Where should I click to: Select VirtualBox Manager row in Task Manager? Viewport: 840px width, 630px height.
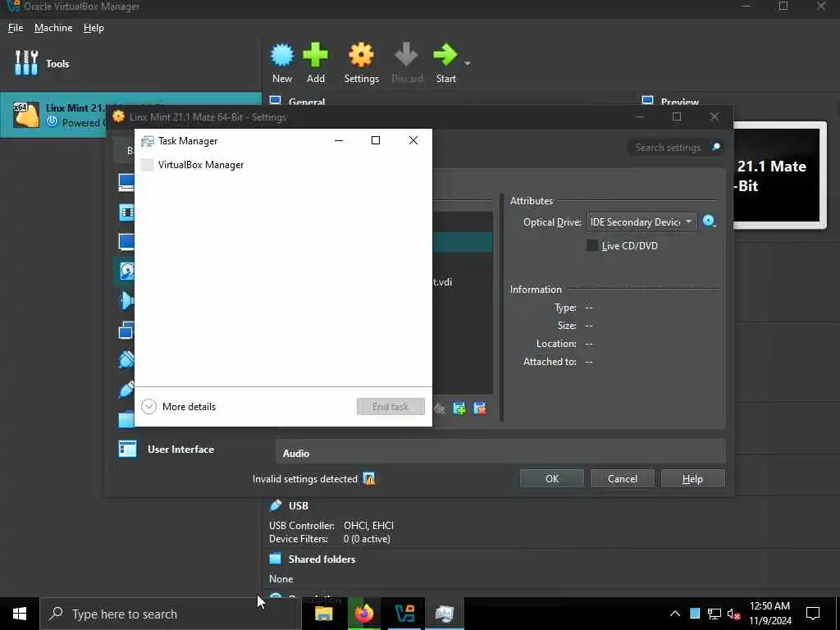point(283,164)
